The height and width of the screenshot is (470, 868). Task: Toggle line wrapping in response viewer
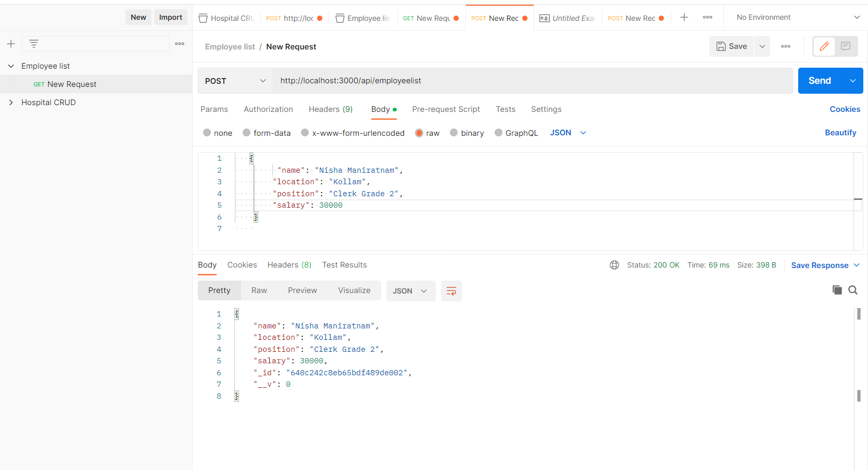pos(451,290)
